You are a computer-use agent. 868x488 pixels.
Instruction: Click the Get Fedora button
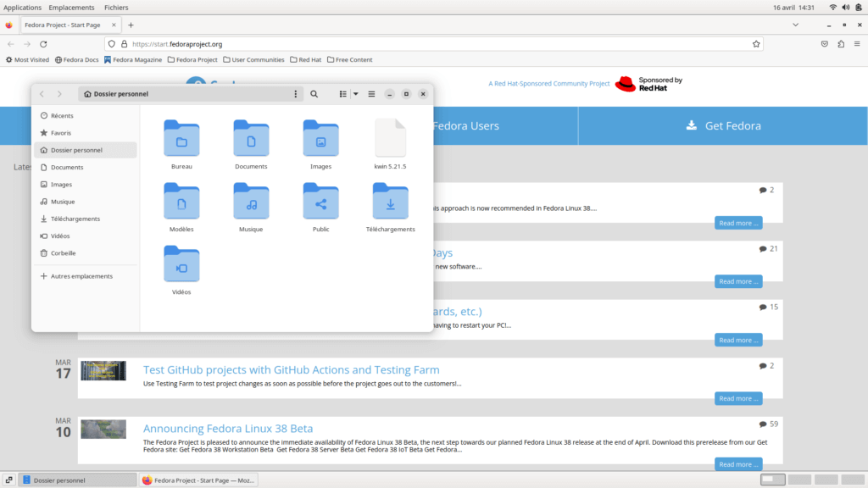point(723,125)
